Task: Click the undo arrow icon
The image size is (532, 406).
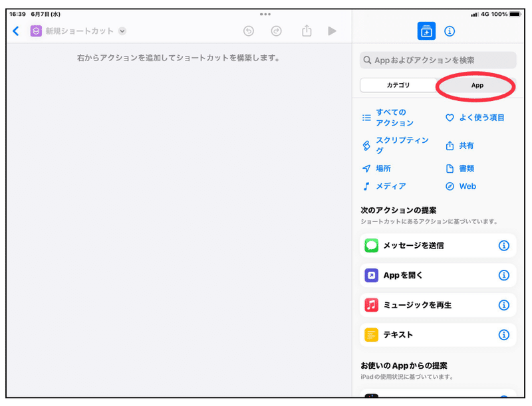Action: (249, 31)
